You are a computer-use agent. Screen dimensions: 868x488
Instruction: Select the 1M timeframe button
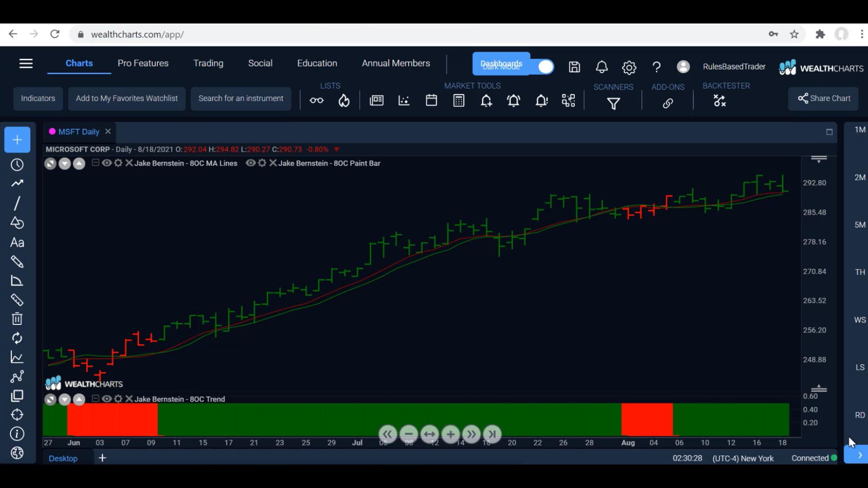[x=860, y=130]
